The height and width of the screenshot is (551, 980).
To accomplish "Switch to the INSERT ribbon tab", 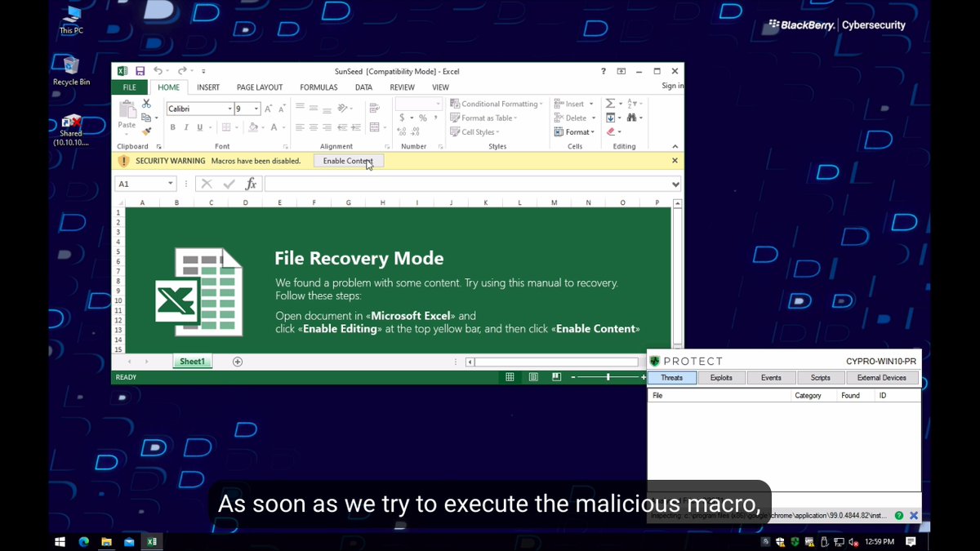I will pyautogui.click(x=208, y=87).
